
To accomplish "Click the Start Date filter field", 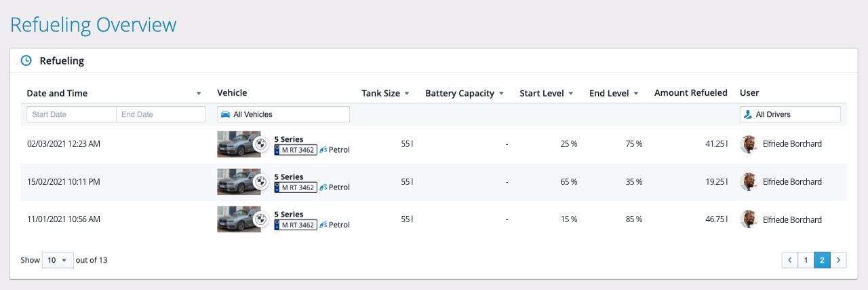I will (x=71, y=114).
